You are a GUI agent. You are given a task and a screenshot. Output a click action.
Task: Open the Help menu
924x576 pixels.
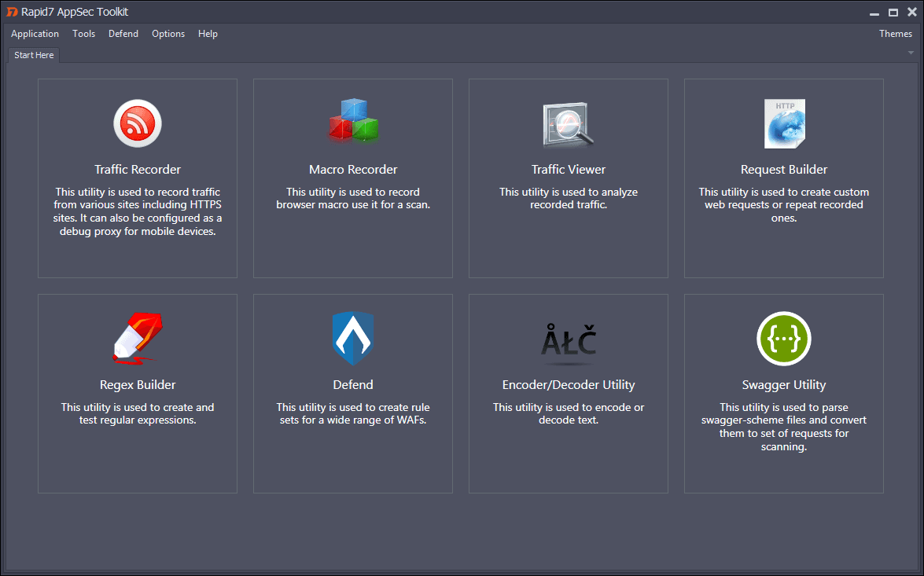click(x=208, y=34)
